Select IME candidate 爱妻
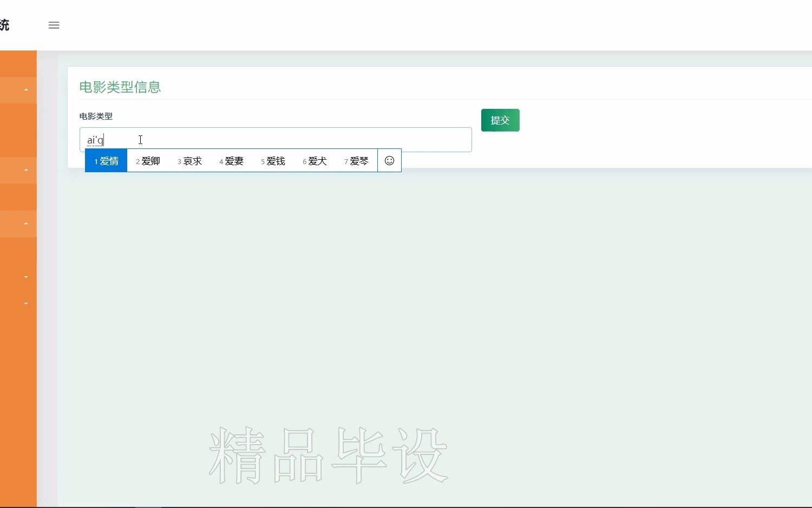 (231, 161)
